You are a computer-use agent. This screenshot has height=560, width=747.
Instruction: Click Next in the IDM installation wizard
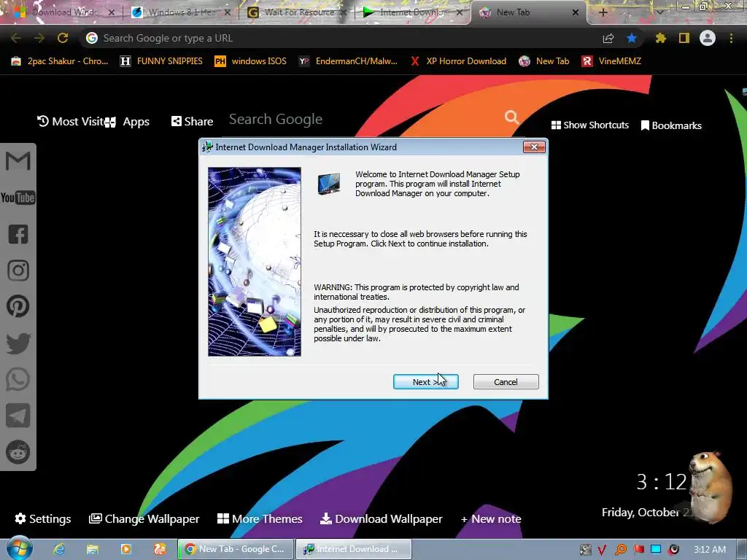click(x=425, y=382)
